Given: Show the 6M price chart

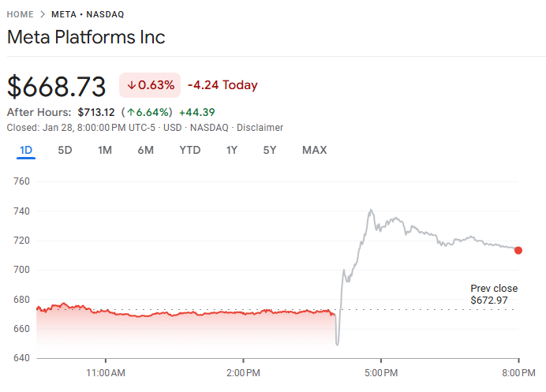Looking at the screenshot, I should point(145,150).
